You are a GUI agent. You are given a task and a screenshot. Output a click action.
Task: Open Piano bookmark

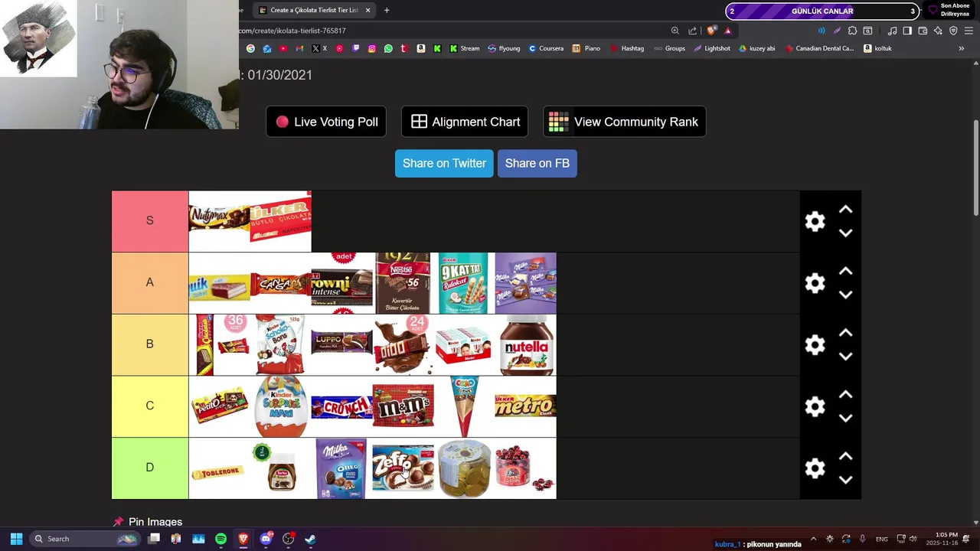coord(586,48)
